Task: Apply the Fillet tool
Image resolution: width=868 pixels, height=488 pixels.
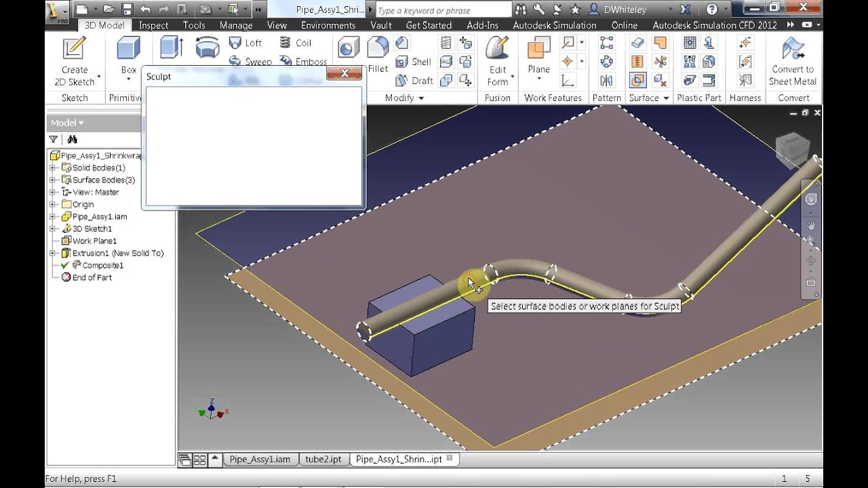Action: click(x=378, y=55)
